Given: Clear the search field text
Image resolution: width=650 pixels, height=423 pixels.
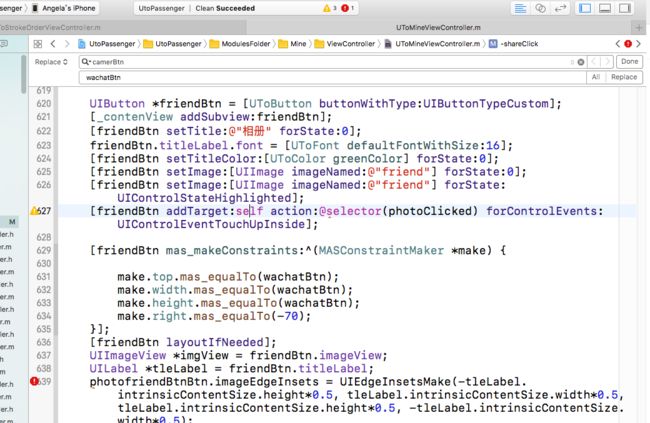Looking at the screenshot, I should (581, 62).
